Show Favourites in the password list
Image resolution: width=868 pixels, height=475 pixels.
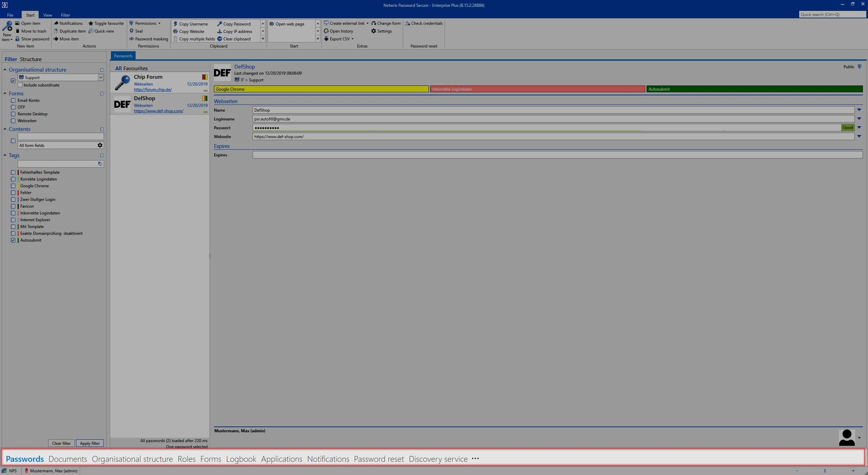tap(135, 68)
